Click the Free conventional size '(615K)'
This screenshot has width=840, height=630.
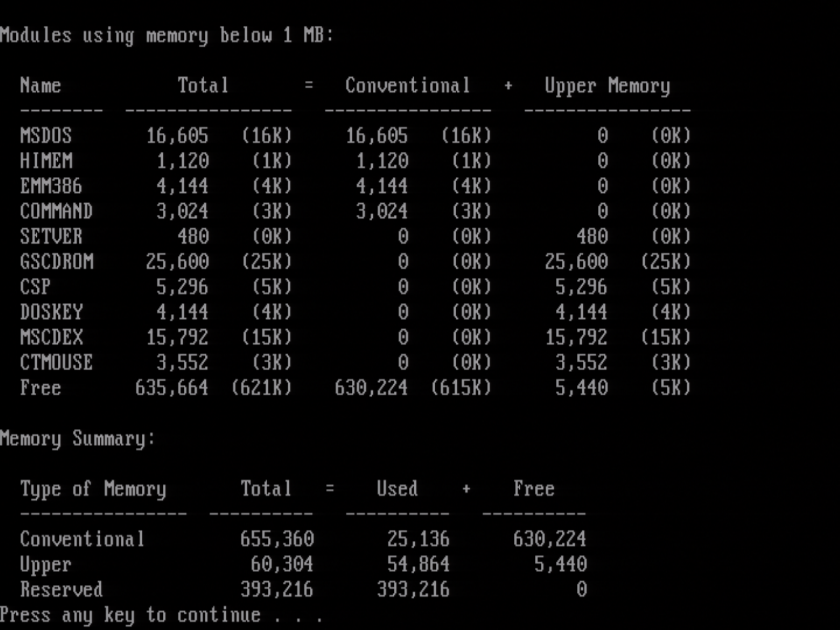click(x=461, y=387)
